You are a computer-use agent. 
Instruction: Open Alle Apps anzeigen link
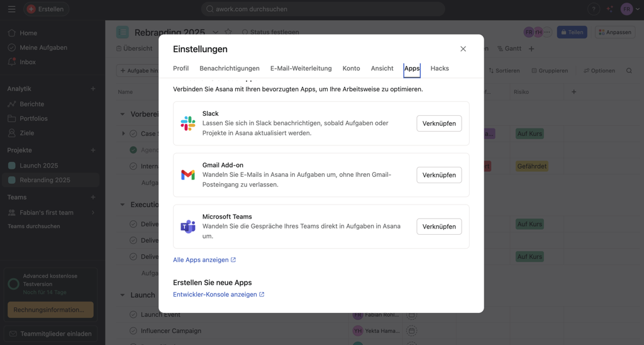click(204, 260)
